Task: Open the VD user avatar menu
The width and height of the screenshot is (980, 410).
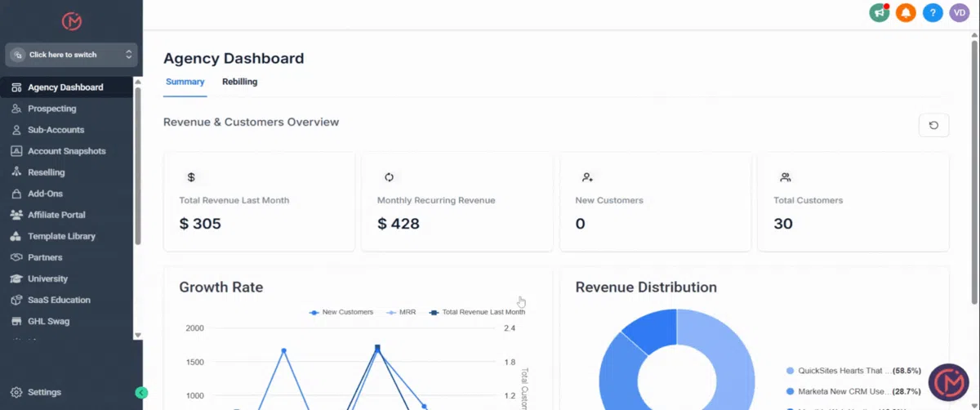Action: 959,13
